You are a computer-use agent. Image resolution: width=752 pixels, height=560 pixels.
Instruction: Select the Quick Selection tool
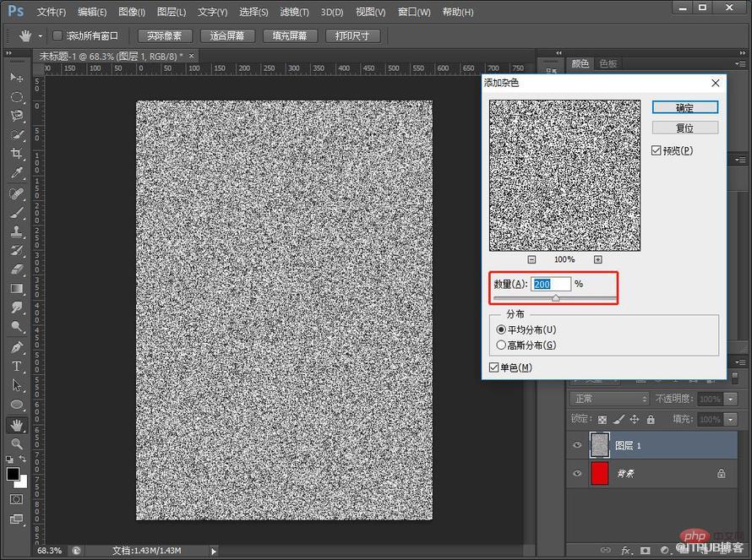(17, 135)
